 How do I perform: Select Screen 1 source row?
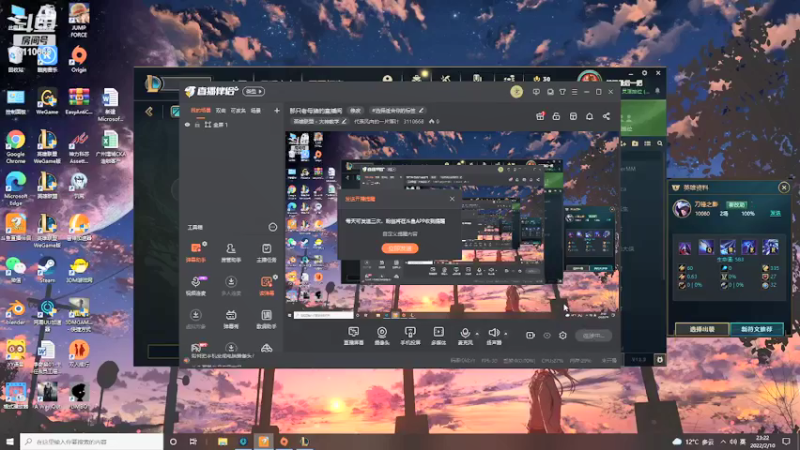pyautogui.click(x=232, y=124)
